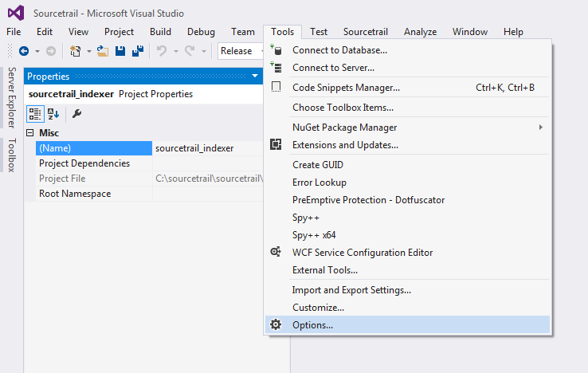This screenshot has height=373, width=588.
Task: Open the Project menu
Action: (x=119, y=32)
